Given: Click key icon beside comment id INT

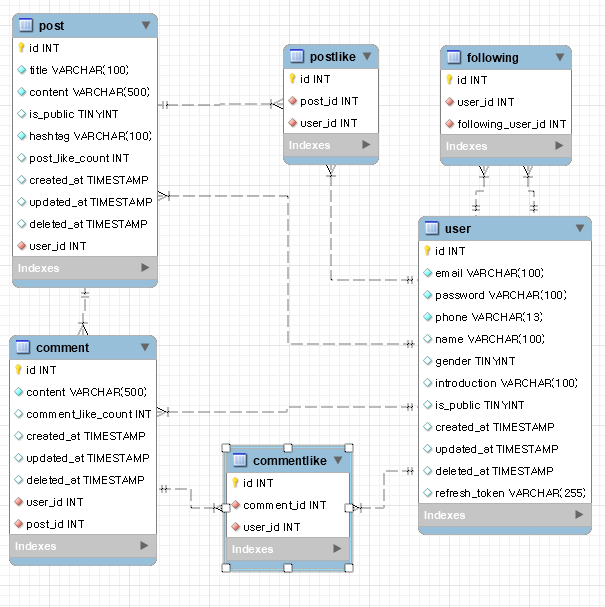Looking at the screenshot, I should coord(19,370).
